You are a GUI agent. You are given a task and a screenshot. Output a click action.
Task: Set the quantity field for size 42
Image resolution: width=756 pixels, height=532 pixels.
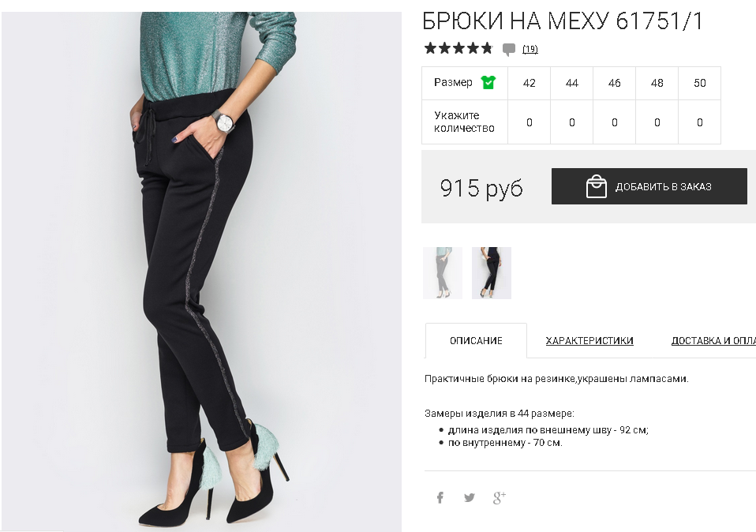point(529,122)
